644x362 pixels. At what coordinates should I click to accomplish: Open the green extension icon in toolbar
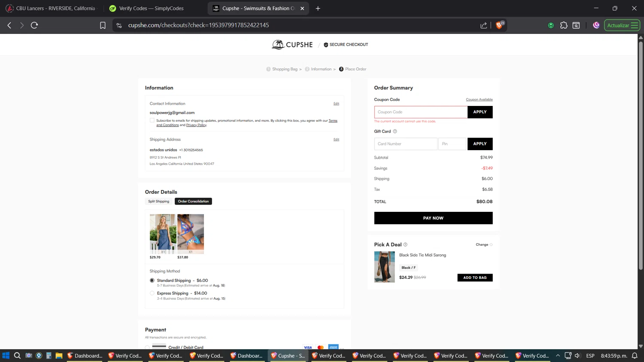(551, 25)
